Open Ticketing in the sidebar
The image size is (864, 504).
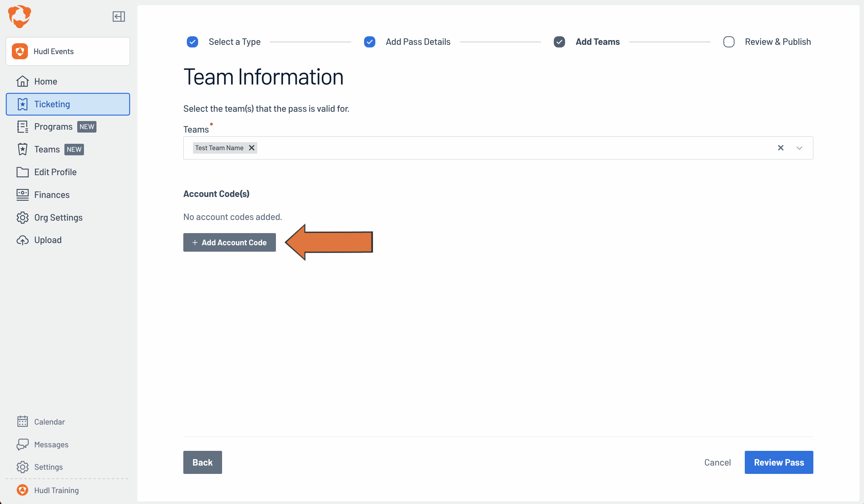tap(68, 104)
